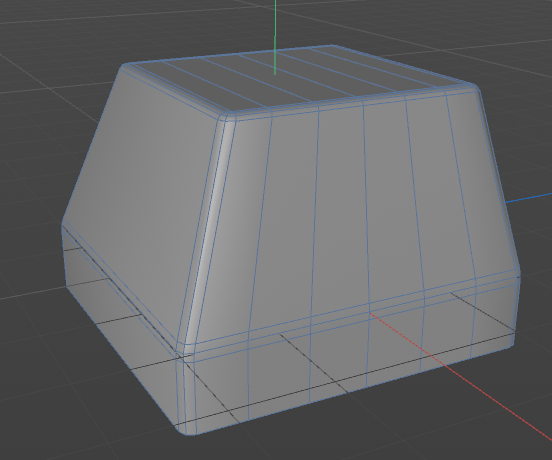552x460 pixels.
Task: Select the rightmost segment of the sloped front face
Action: click(x=481, y=183)
